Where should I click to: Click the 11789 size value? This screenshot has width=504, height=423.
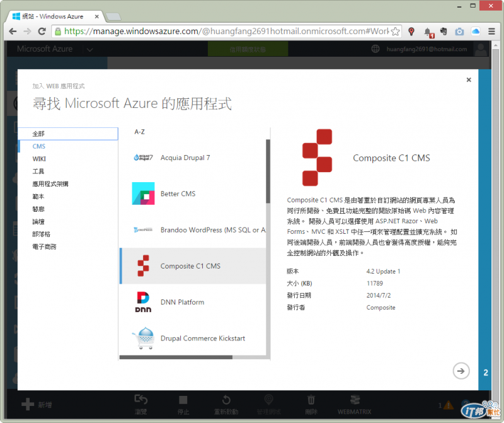(375, 284)
